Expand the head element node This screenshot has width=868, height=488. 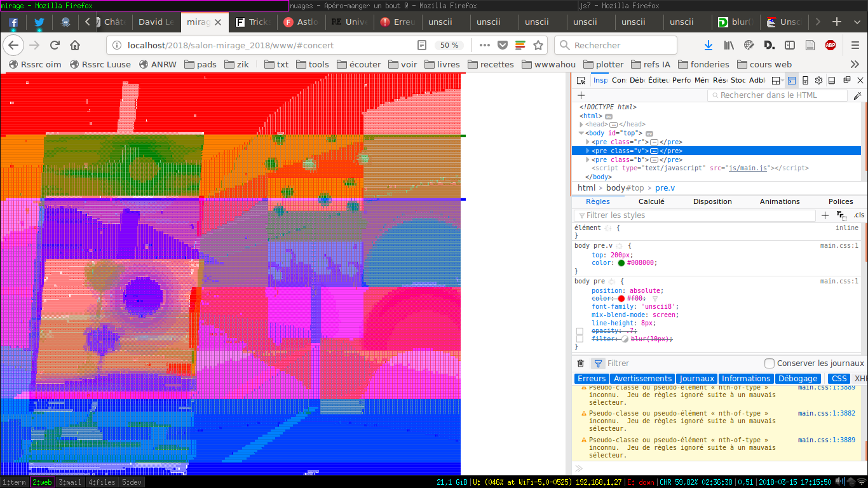coord(581,125)
